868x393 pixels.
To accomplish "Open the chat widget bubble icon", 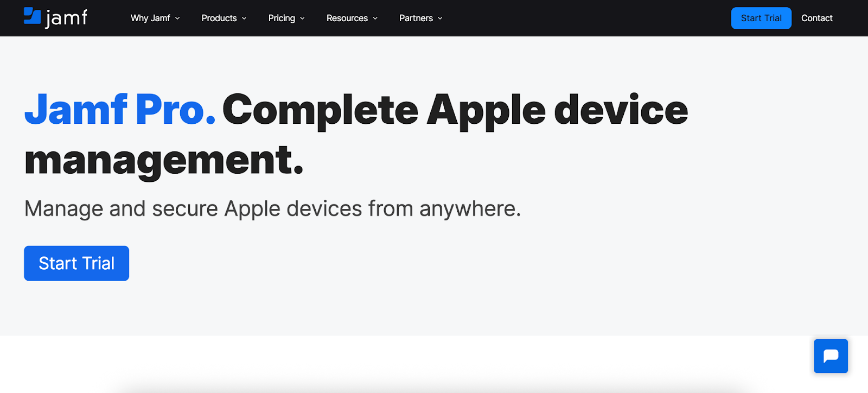I will click(x=831, y=356).
